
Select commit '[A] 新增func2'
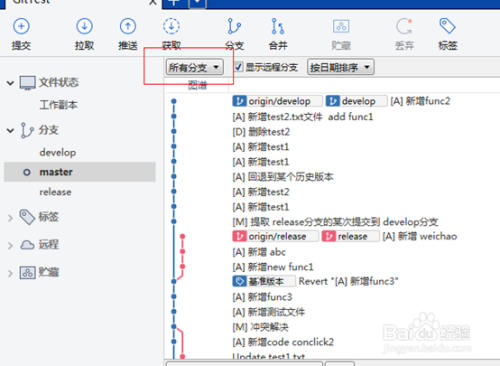420,101
